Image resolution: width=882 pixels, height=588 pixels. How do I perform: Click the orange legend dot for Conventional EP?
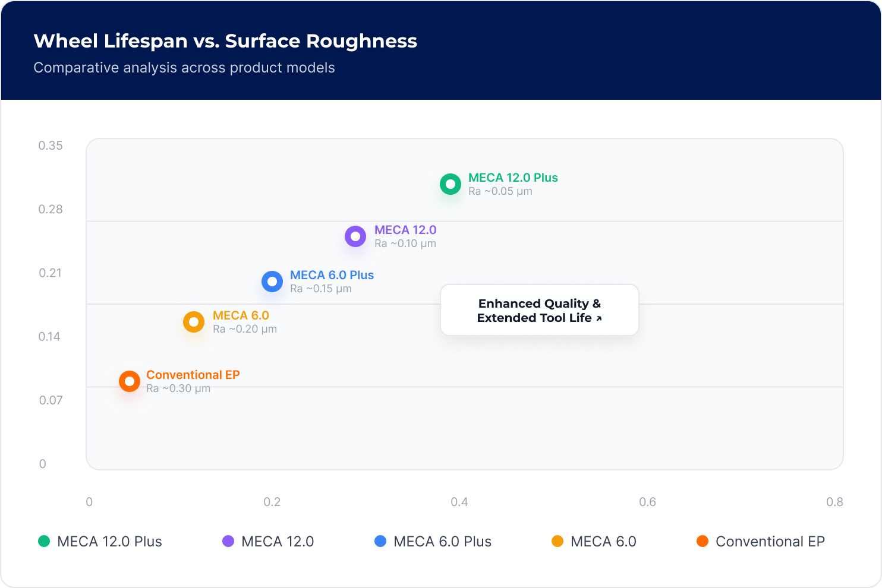click(x=703, y=541)
